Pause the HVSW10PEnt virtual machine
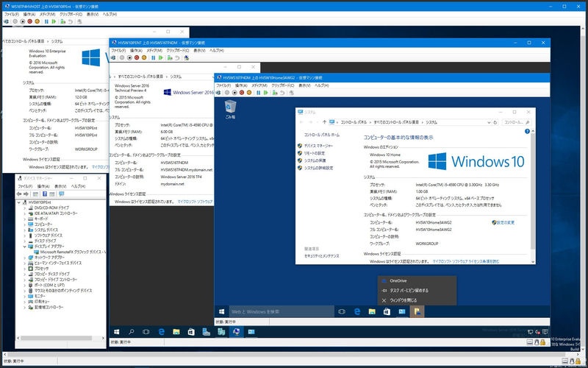Screen dimensions: 588x368 [x=46, y=21]
